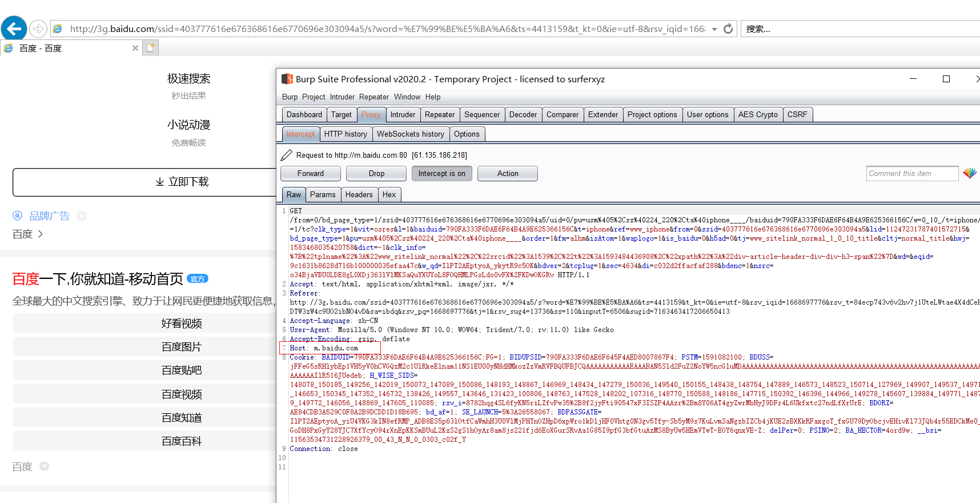Screen dimensions: 980x503
Task: Open the address bar history dropdown arrow
Action: [714, 29]
